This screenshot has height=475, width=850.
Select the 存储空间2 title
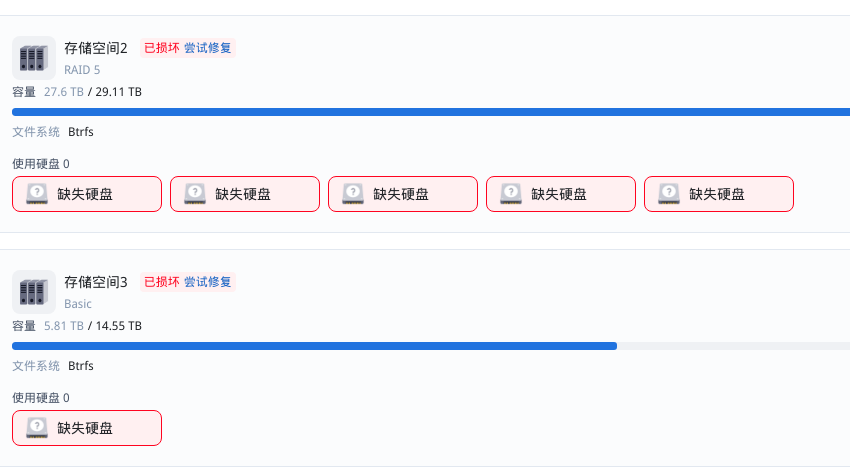(96, 48)
